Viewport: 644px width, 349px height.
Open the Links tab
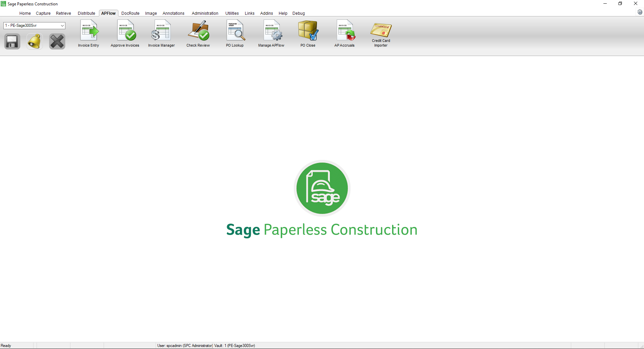(x=250, y=13)
